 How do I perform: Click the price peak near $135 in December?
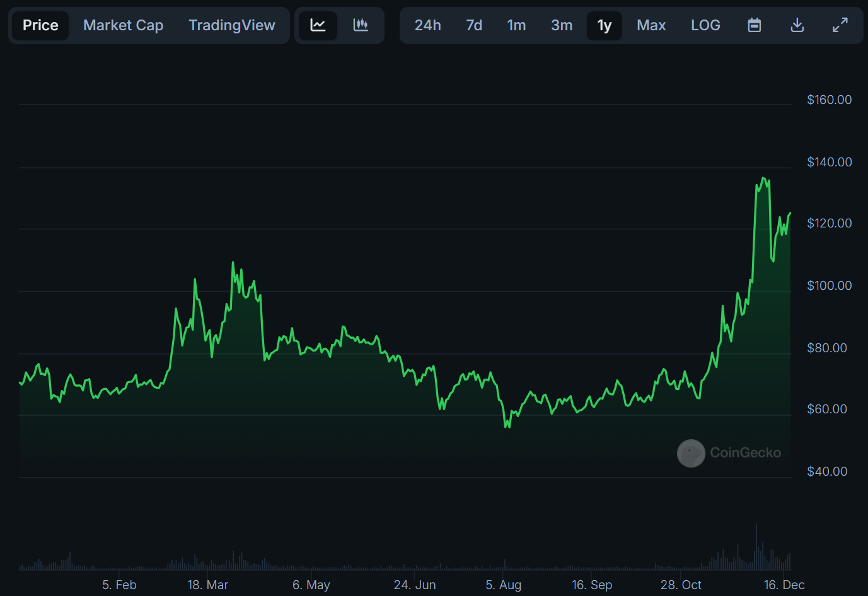tap(763, 178)
